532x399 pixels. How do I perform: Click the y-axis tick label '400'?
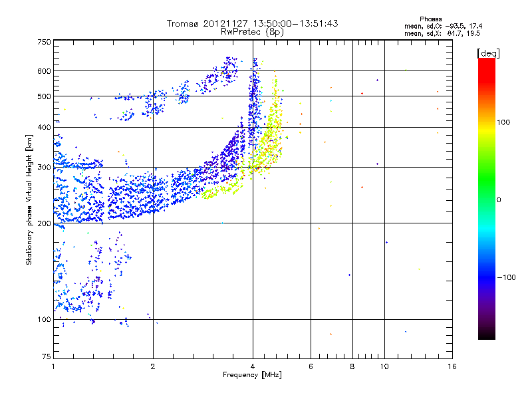pos(44,127)
